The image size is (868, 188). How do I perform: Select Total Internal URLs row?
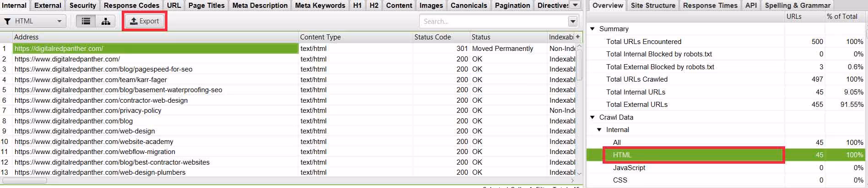pyautogui.click(x=726, y=92)
